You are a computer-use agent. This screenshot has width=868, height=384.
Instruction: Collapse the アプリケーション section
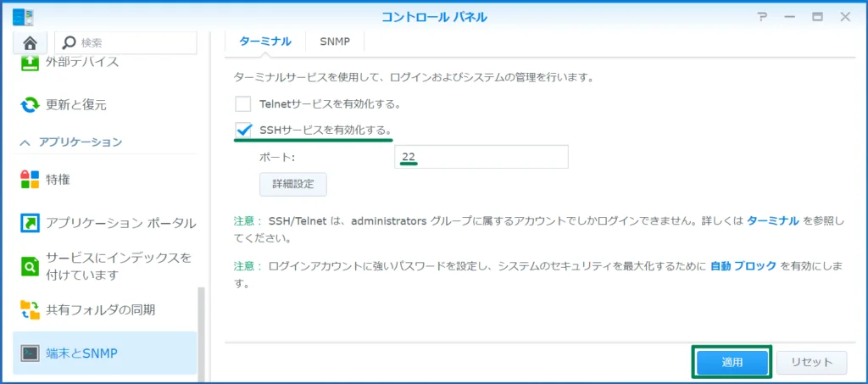(25, 142)
